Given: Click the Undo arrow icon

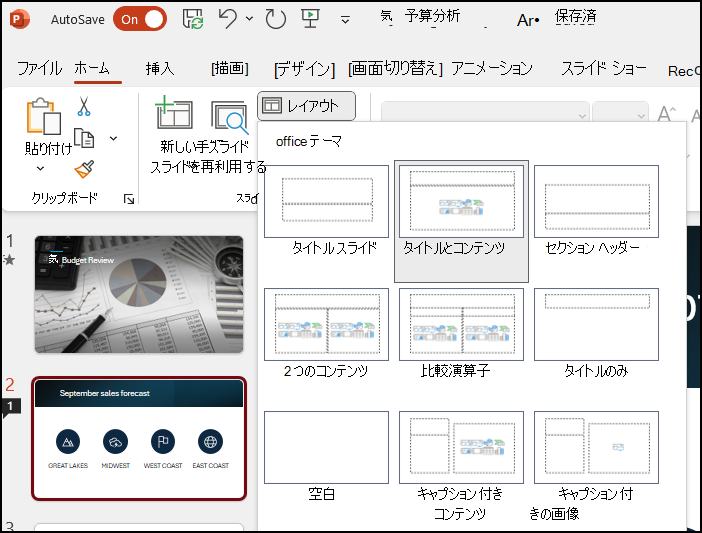Looking at the screenshot, I should 227,19.
